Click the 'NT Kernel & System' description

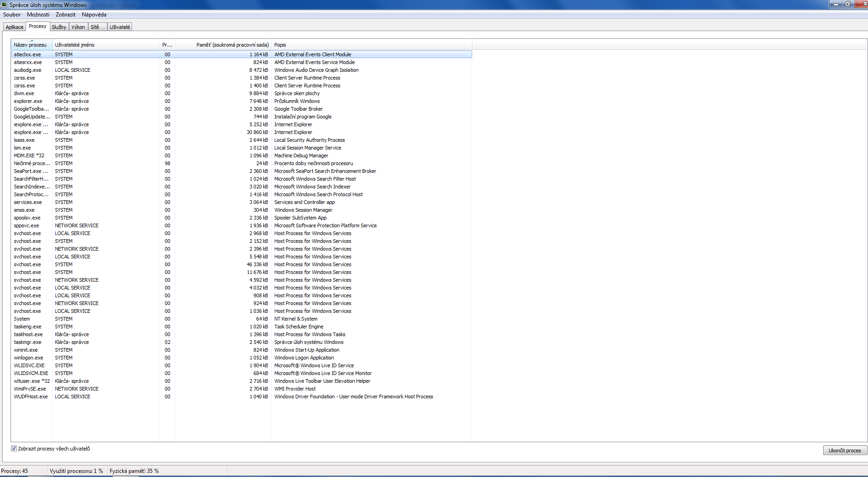(296, 319)
